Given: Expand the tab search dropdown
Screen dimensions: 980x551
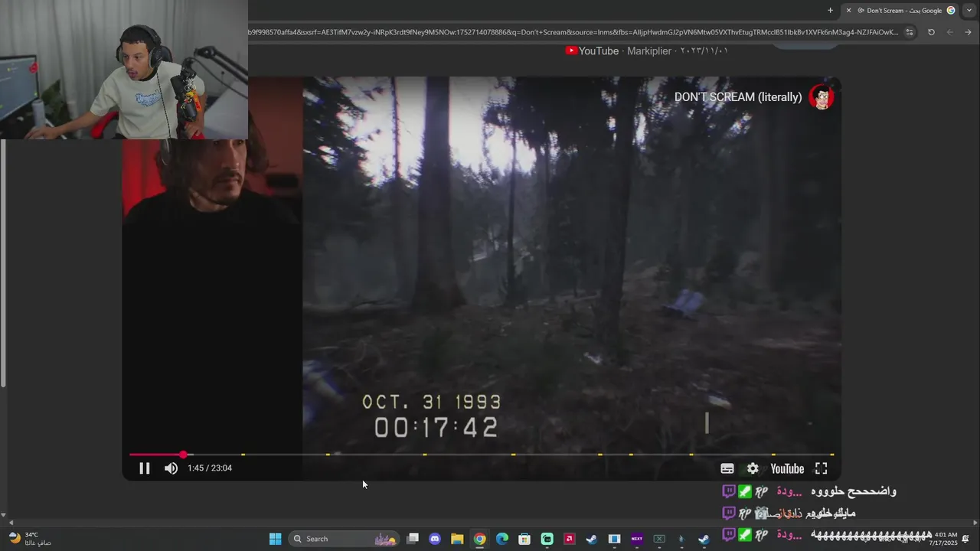Looking at the screenshot, I should [x=969, y=10].
